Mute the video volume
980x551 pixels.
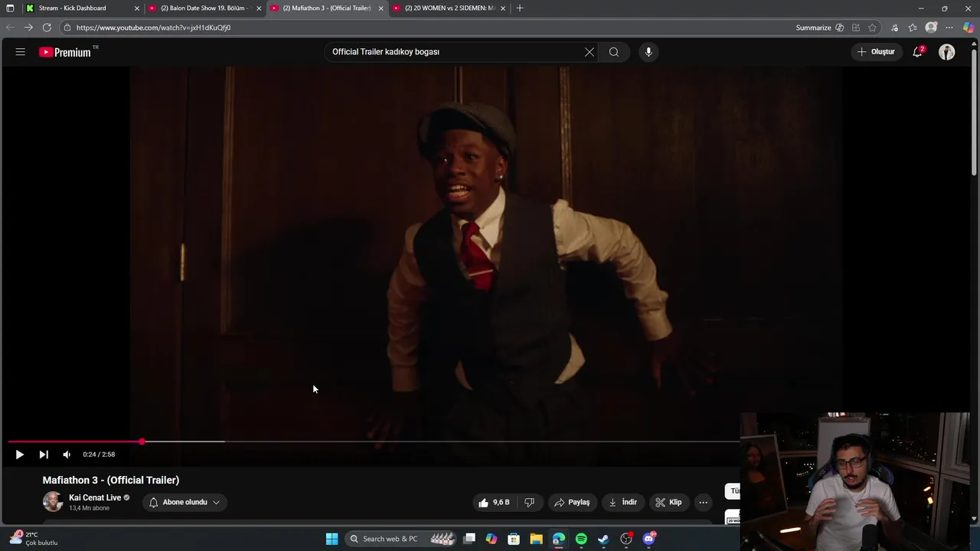[x=67, y=455]
